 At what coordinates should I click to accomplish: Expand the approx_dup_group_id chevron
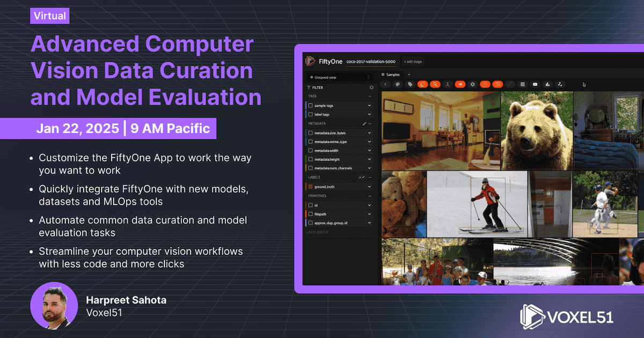click(x=369, y=222)
